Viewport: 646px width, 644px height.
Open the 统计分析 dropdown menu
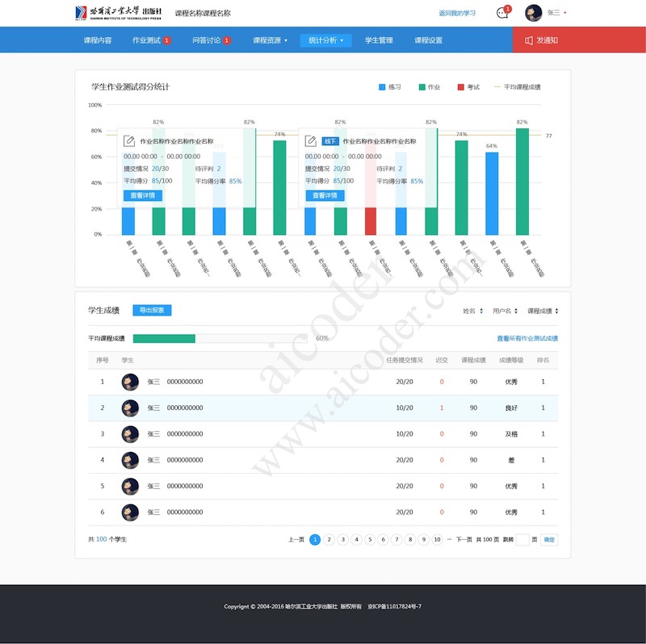pos(325,40)
